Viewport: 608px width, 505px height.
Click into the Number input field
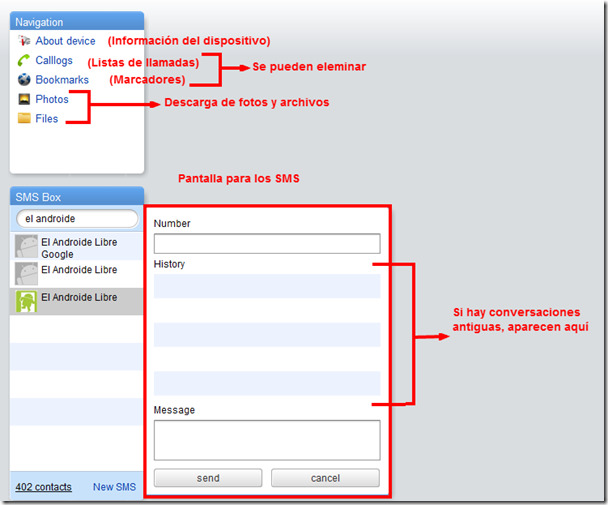click(x=267, y=244)
